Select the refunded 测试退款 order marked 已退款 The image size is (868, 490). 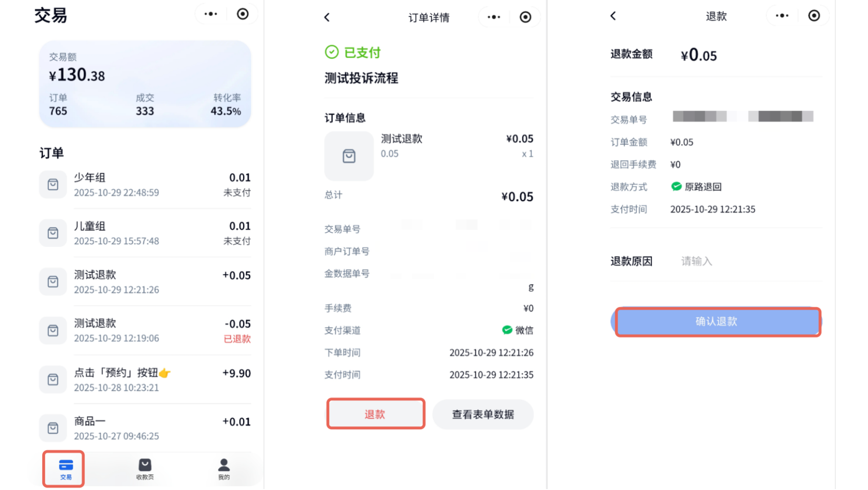(145, 331)
